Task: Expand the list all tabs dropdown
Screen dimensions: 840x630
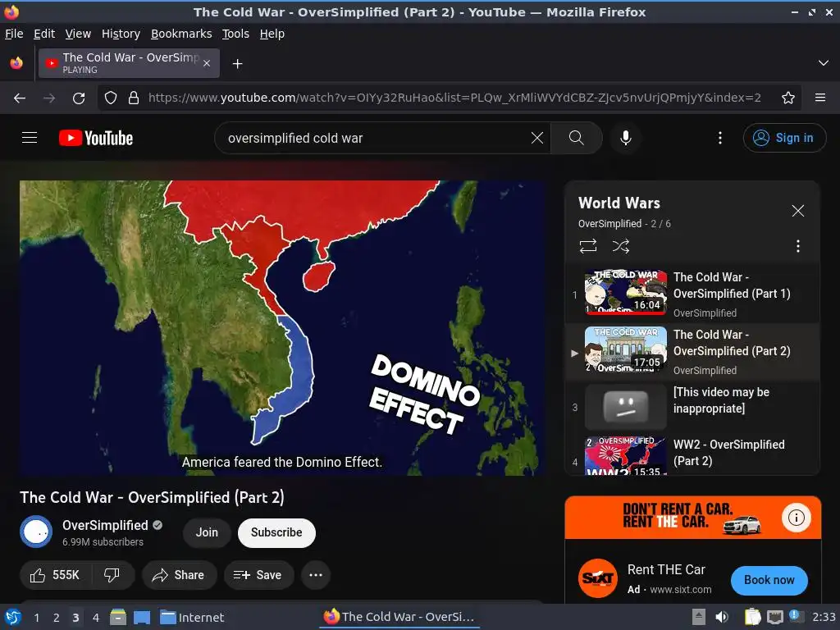Action: pos(824,63)
